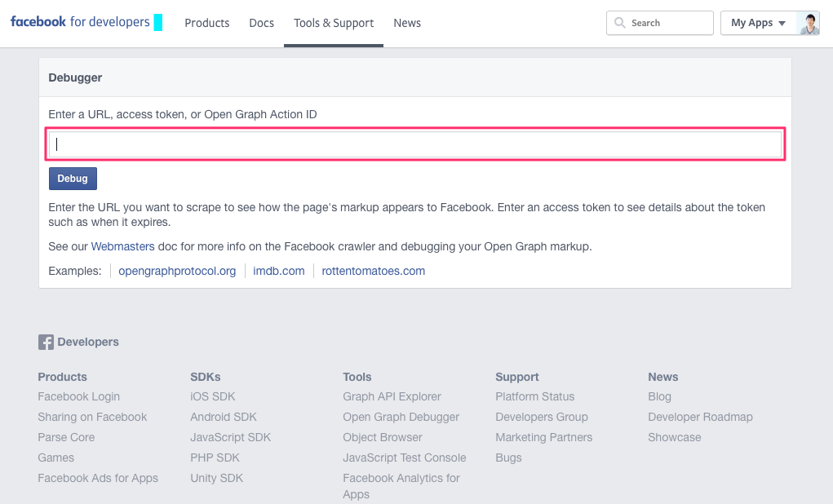
Task: Click the Support footer heading
Action: coord(517,377)
